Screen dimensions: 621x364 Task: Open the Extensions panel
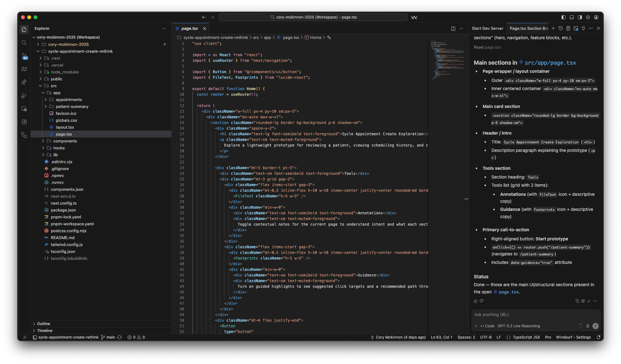(x=24, y=121)
